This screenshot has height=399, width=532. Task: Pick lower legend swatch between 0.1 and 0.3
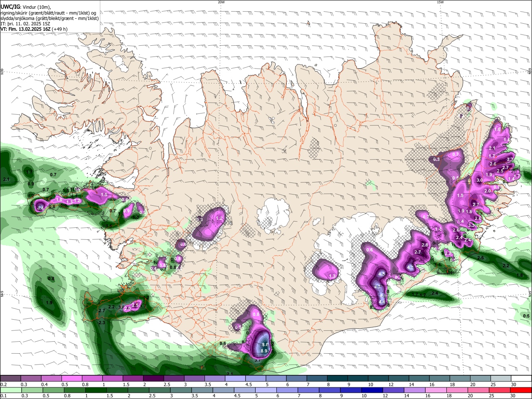pos(10,390)
